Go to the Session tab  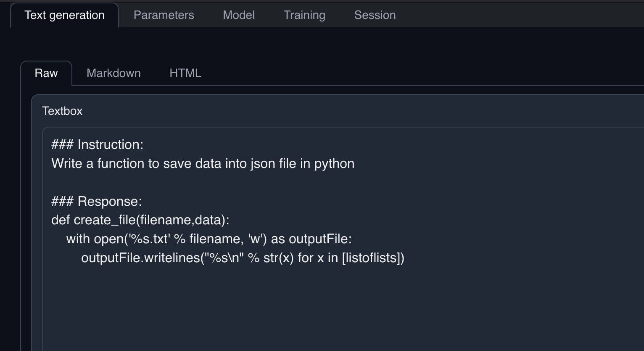tap(374, 15)
